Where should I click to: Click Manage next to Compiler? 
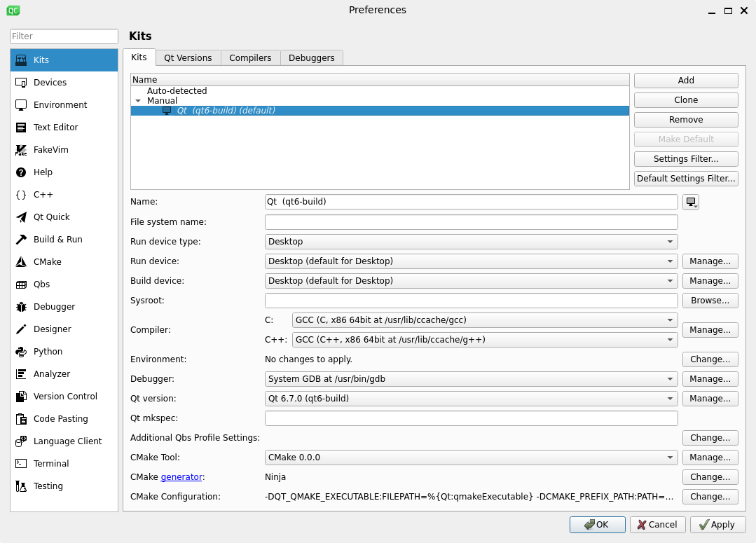710,330
